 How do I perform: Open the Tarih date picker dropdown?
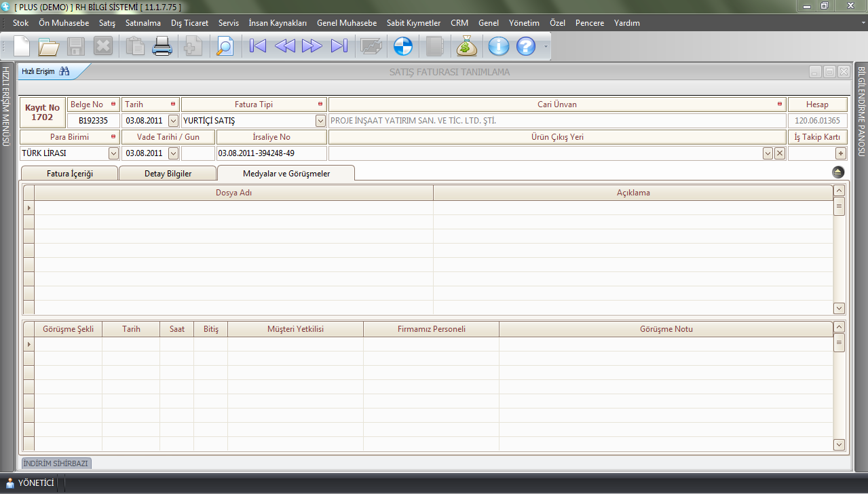click(172, 121)
